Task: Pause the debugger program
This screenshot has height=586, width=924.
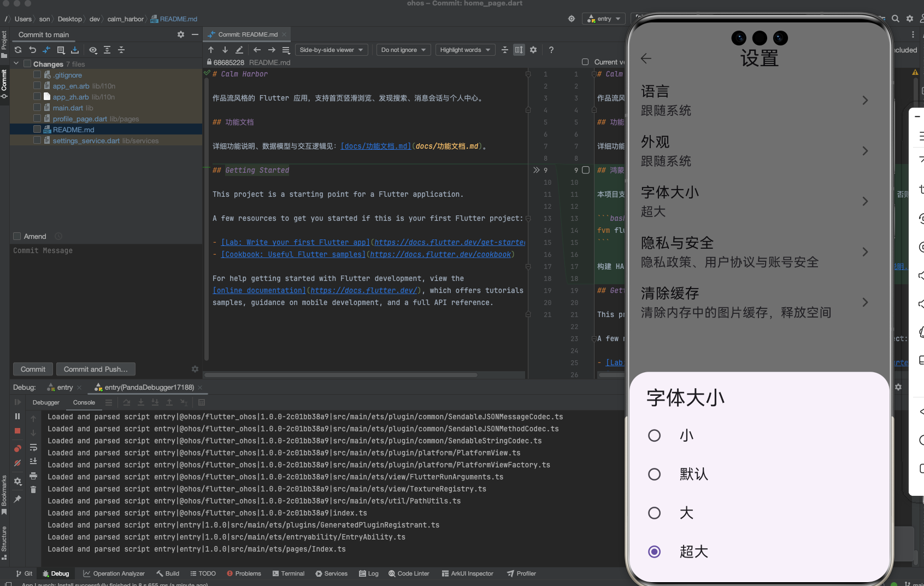Action: point(17,416)
